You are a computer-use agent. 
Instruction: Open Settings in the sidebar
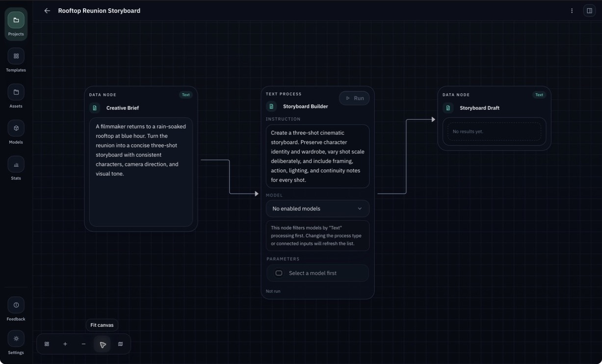point(16,342)
